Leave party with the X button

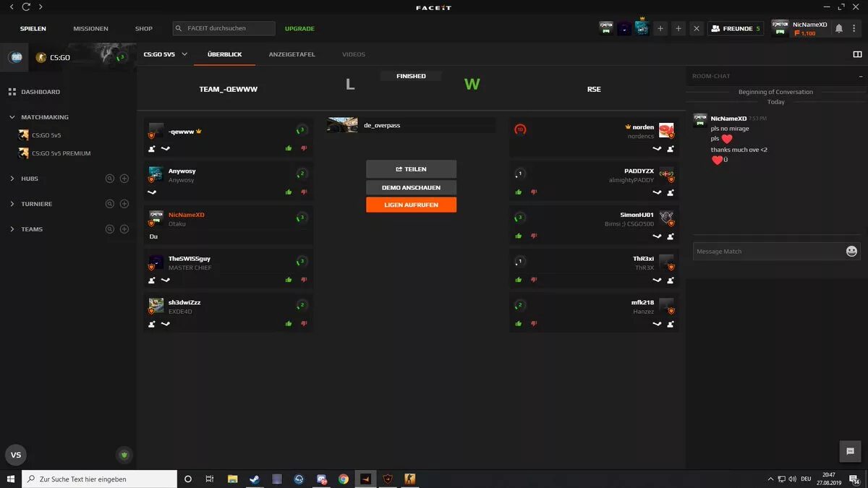point(696,28)
